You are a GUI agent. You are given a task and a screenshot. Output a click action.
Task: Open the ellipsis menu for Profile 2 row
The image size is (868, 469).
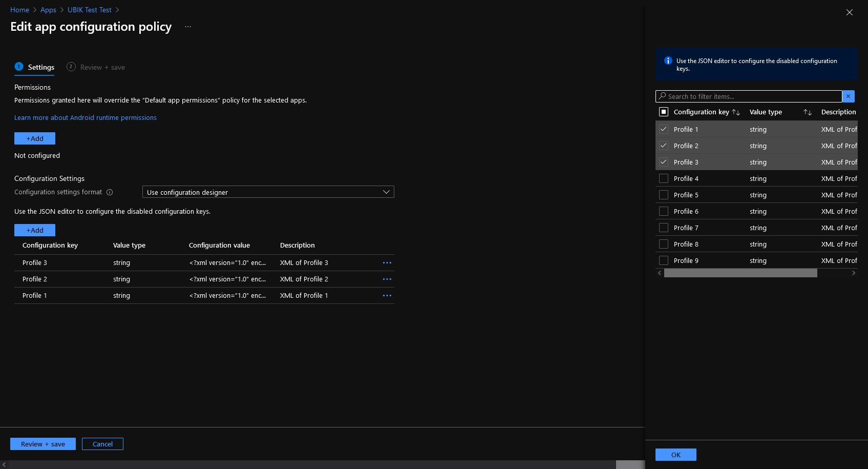(x=387, y=279)
